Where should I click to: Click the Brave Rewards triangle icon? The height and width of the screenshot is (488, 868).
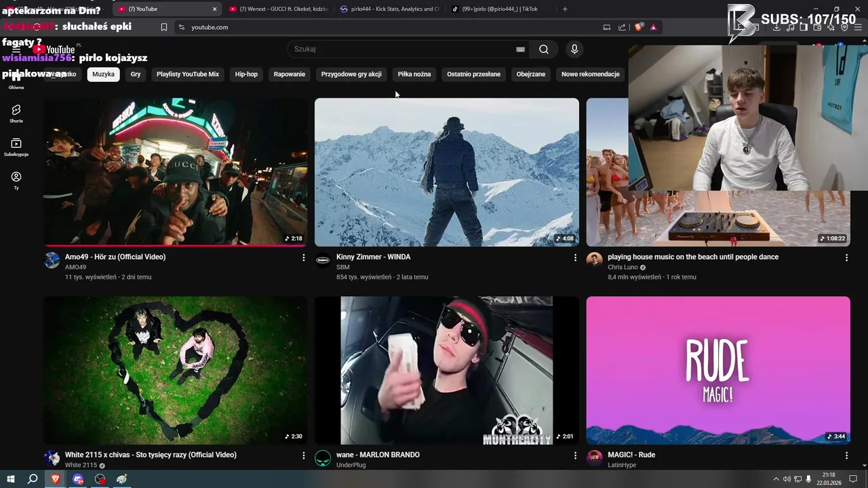(x=654, y=27)
